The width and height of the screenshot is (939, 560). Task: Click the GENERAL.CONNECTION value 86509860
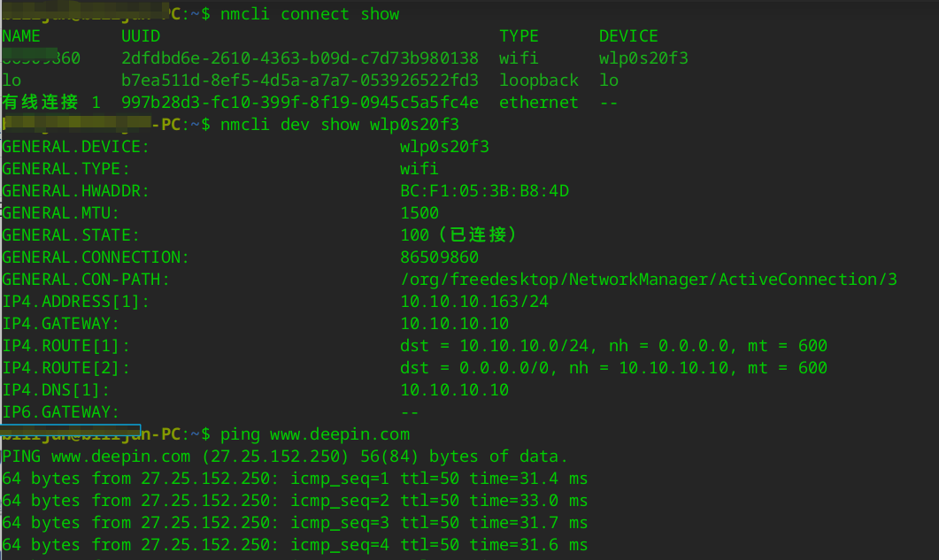(x=439, y=257)
